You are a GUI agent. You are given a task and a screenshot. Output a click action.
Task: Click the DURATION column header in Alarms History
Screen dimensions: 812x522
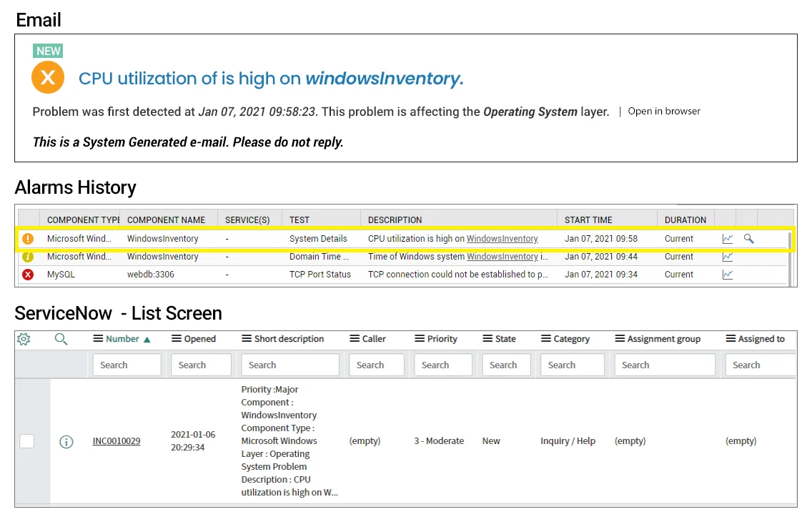click(685, 220)
